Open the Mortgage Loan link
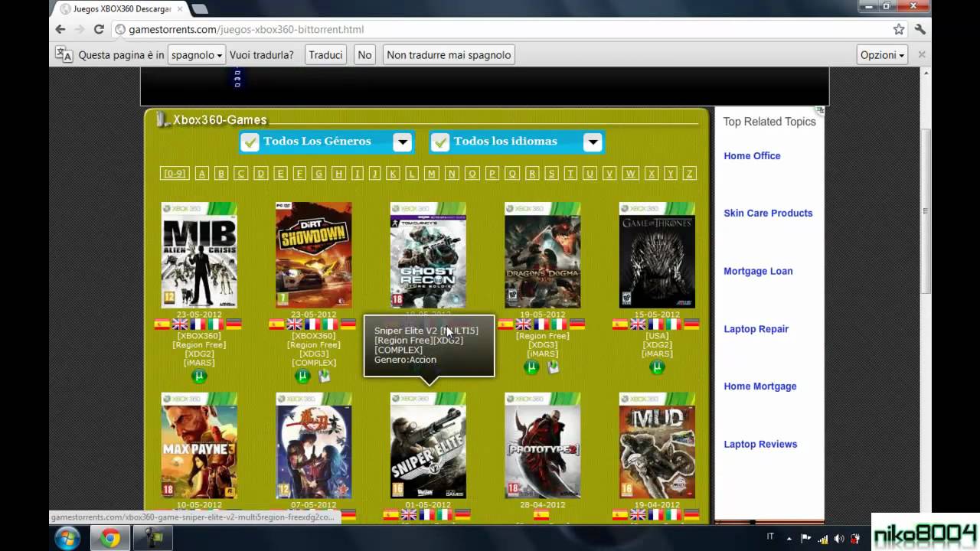 [758, 272]
